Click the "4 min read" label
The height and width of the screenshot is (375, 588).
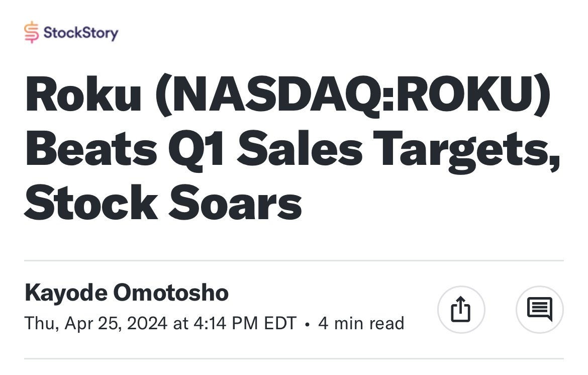coord(361,323)
